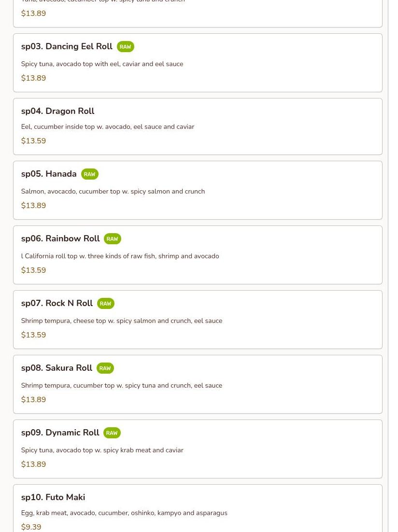Viewport: 398px width, 532px height.
Task: Click the Dynamic Roll $13.89 price
Action: (33, 464)
